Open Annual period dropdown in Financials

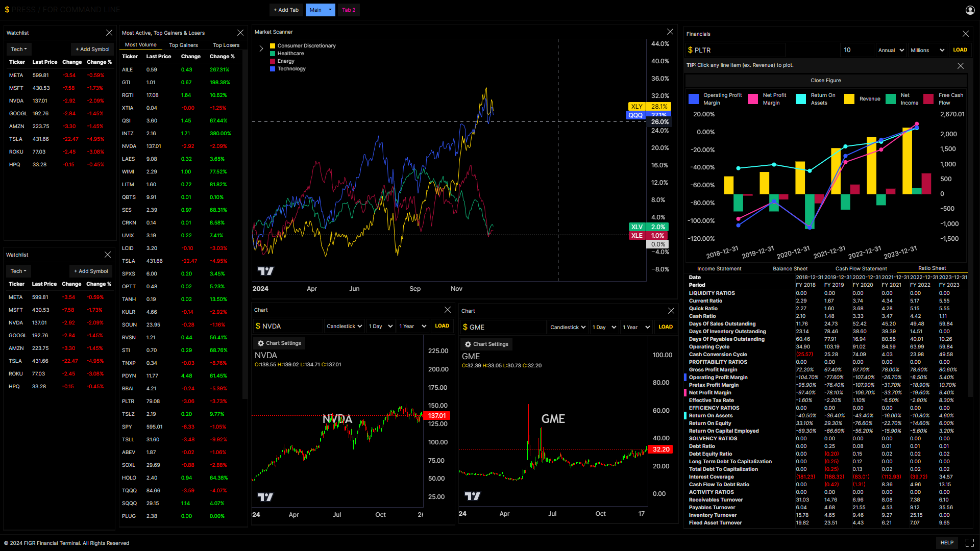tap(891, 50)
